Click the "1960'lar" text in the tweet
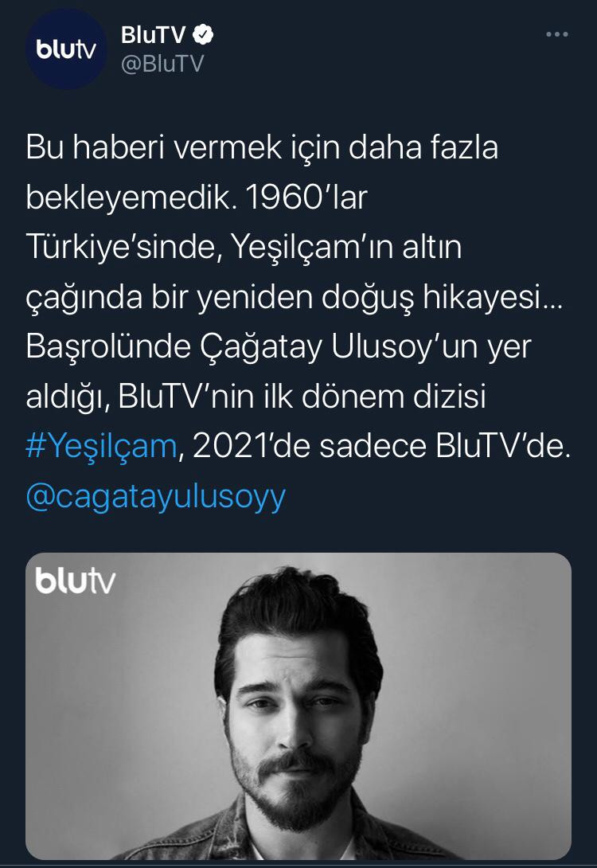The image size is (597, 868). (306, 197)
